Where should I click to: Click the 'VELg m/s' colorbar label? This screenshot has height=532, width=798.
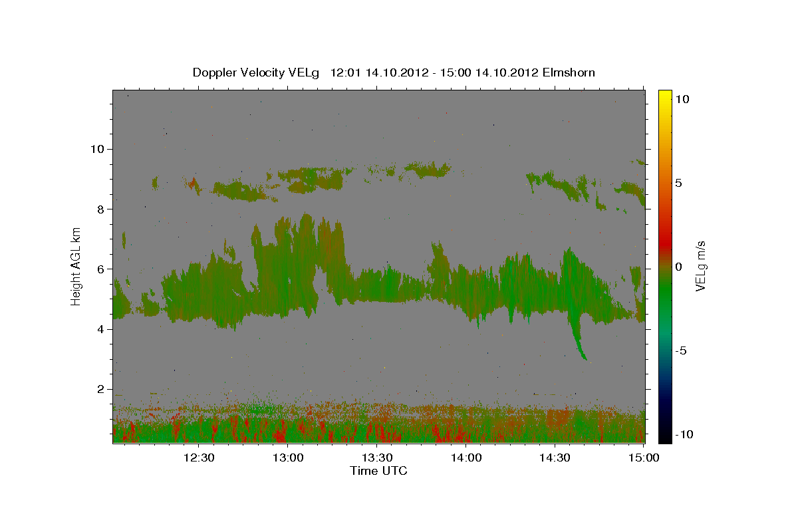pyautogui.click(x=700, y=266)
